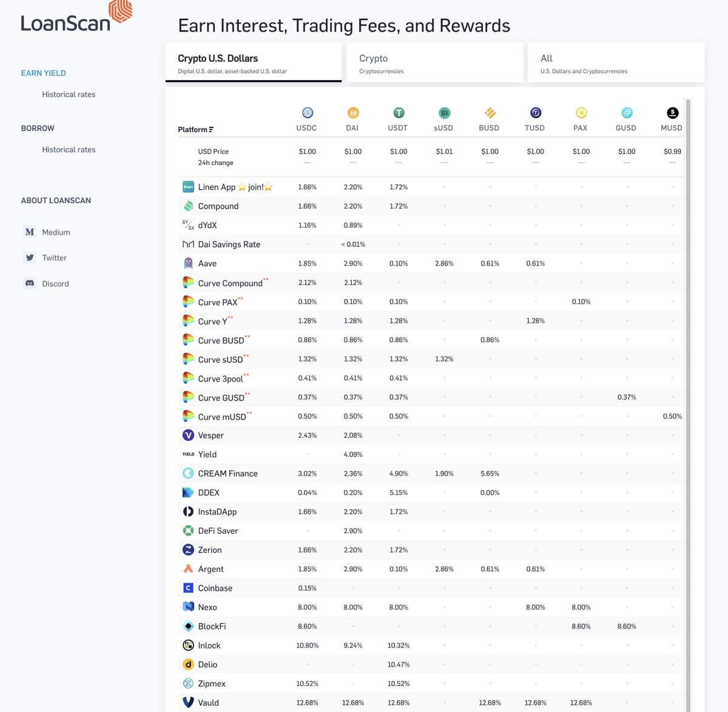This screenshot has height=712, width=728.
Task: Click the Delio icon
Action: [189, 664]
